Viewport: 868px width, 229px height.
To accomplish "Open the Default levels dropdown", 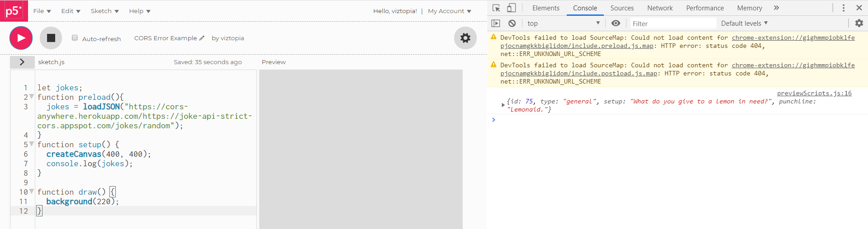I will [x=744, y=23].
